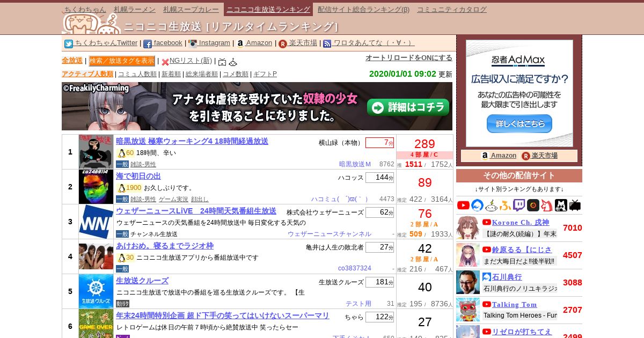This screenshot has height=338, width=644.
Task: Open コミュニティカタログ nav item
Action: point(452,9)
